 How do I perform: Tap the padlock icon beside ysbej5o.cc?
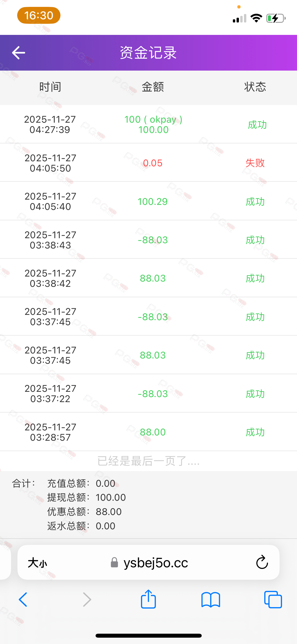[114, 562]
